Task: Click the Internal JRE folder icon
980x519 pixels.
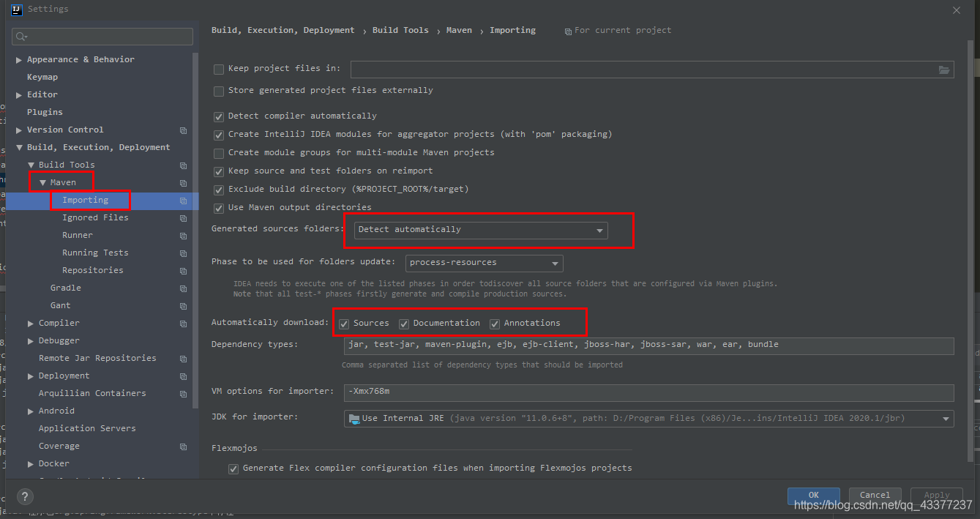Action: pos(354,419)
